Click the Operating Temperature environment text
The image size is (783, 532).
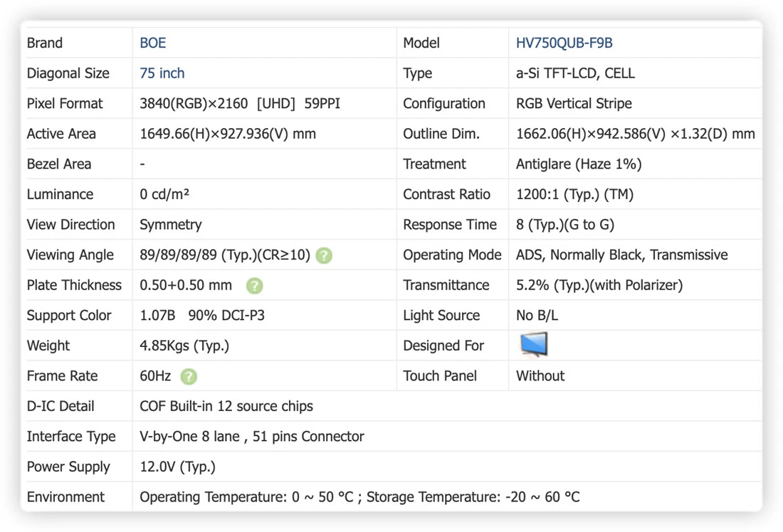click(359, 497)
